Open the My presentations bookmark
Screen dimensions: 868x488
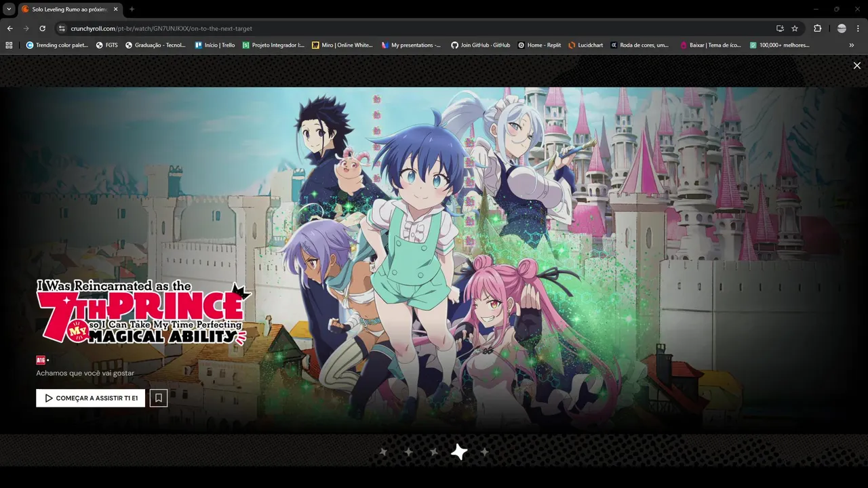coord(412,45)
